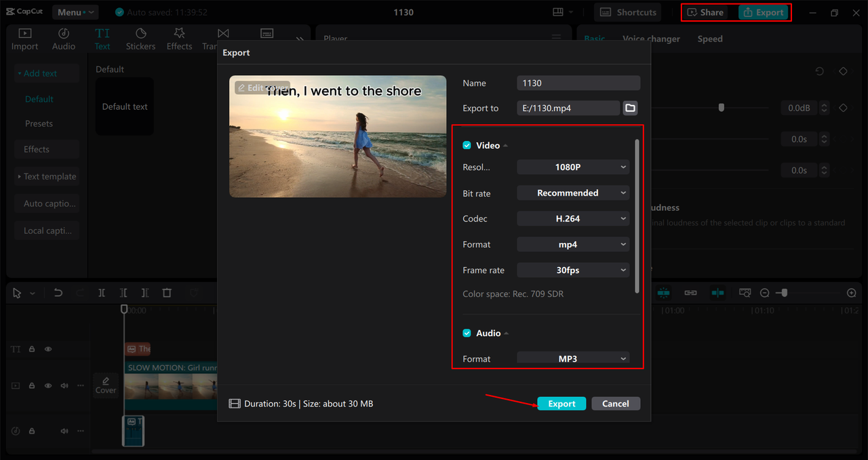Click the reset icon in Basic panel

pyautogui.click(x=820, y=71)
